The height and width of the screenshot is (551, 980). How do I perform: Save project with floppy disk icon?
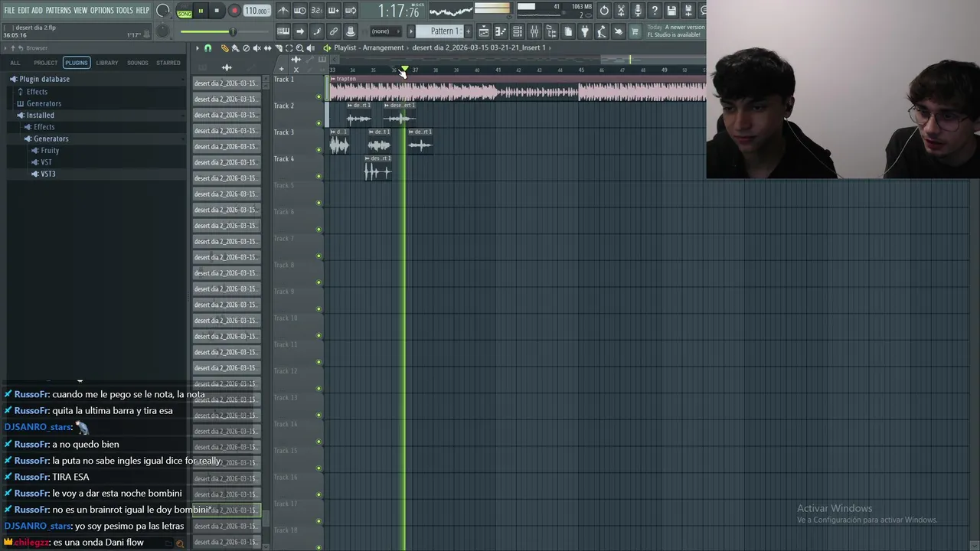click(671, 11)
